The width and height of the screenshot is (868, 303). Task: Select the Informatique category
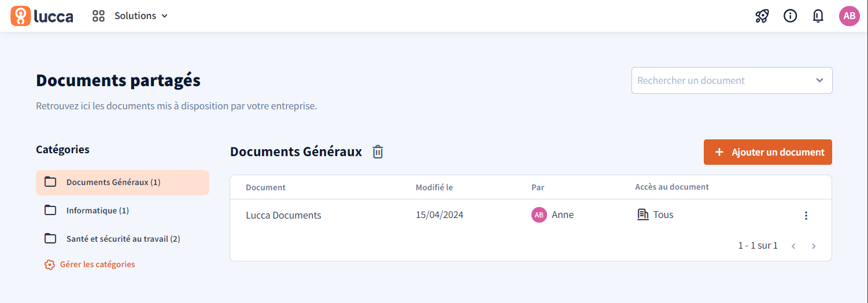point(123,210)
